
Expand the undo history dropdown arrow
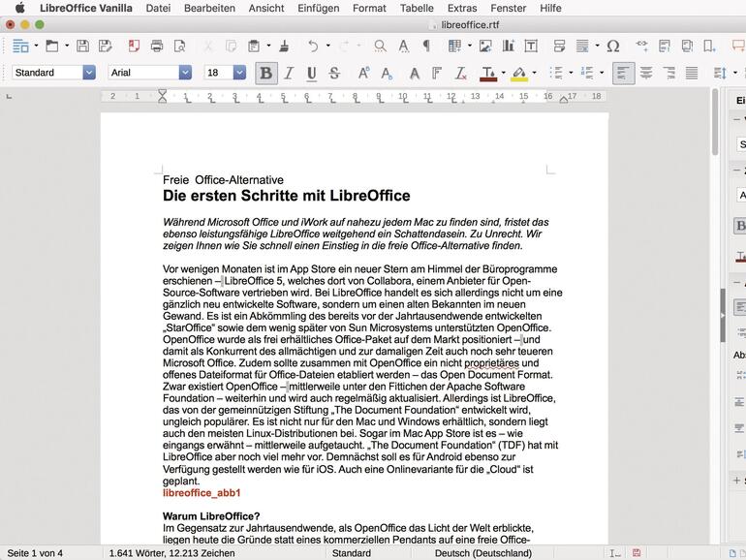(327, 46)
